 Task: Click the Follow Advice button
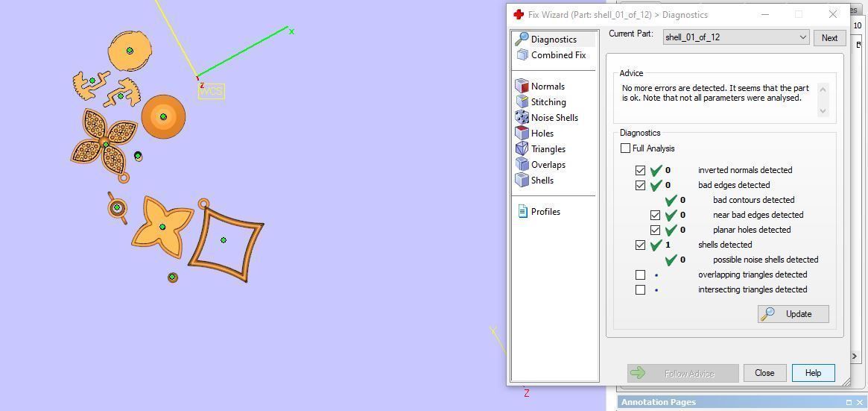coord(682,374)
